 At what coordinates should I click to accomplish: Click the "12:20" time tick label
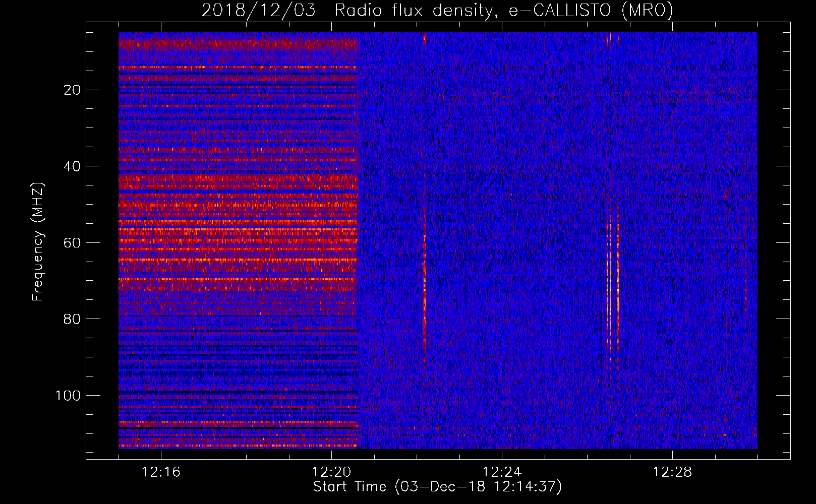(331, 472)
